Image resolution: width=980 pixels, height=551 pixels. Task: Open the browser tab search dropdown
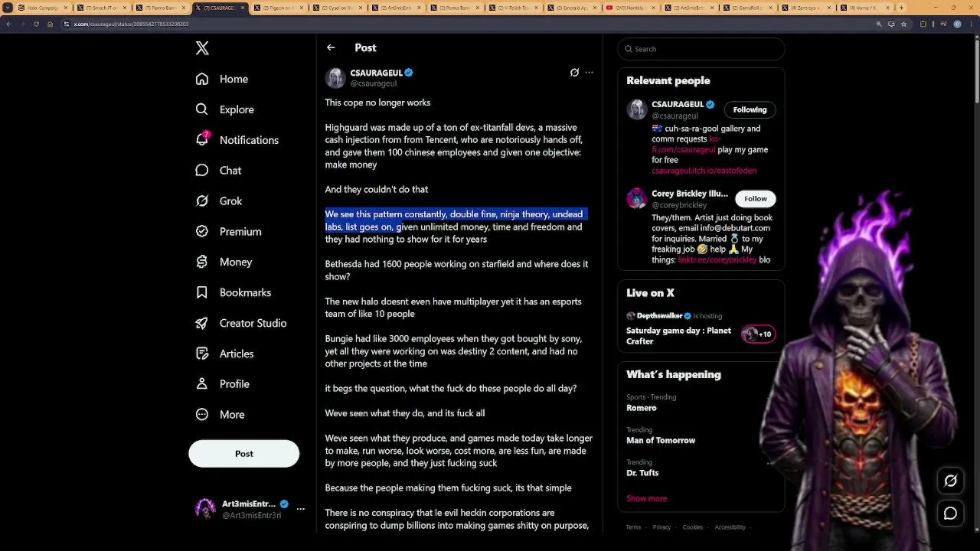pyautogui.click(x=8, y=8)
